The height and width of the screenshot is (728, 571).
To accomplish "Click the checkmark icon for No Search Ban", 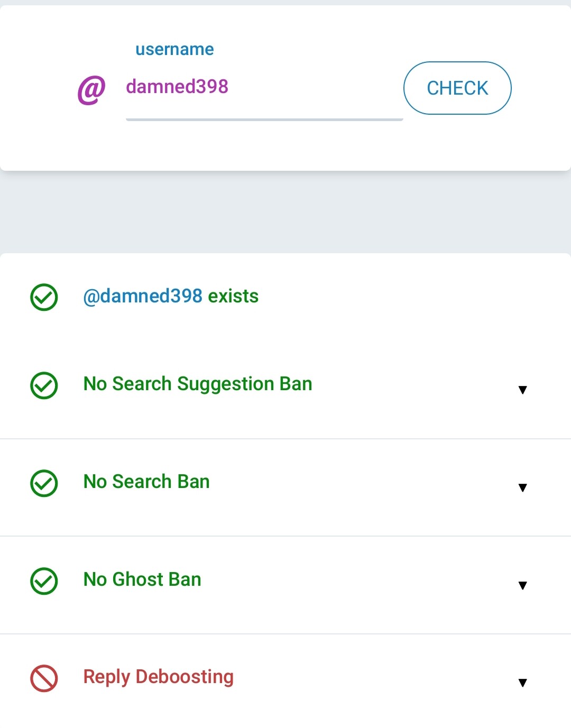I will point(44,483).
